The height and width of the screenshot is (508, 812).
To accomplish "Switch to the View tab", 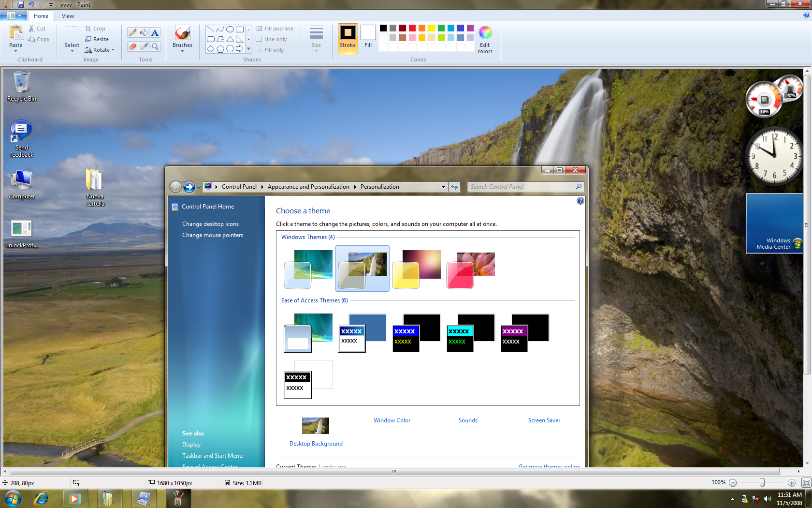I will (68, 16).
